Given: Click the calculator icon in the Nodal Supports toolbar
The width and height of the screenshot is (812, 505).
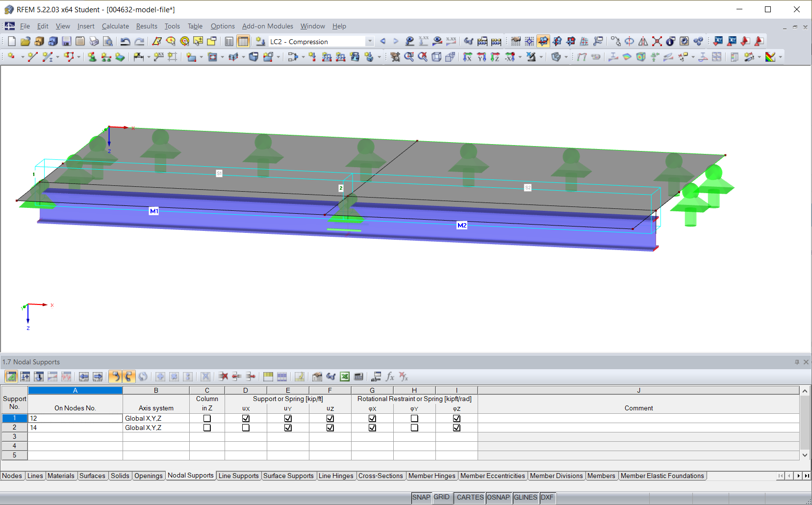Looking at the screenshot, I should 358,377.
